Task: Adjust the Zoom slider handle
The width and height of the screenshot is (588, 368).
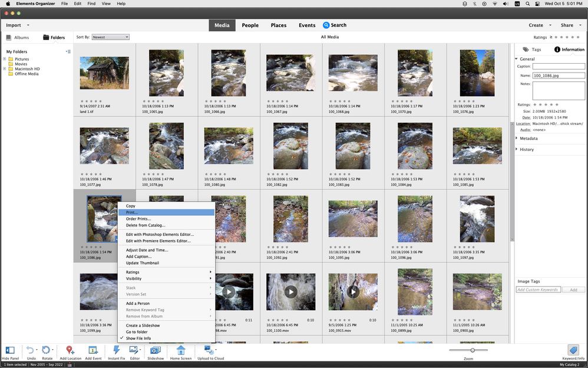Action: pyautogui.click(x=473, y=350)
